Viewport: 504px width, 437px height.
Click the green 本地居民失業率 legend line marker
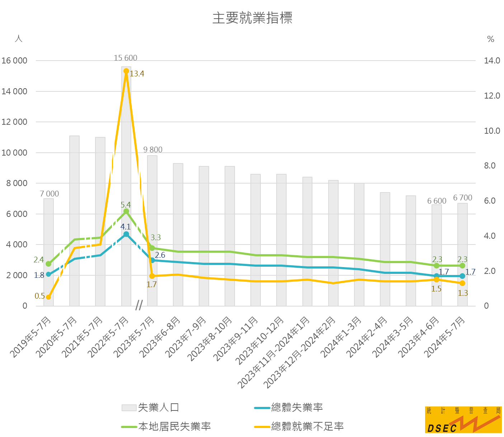pos(129,427)
